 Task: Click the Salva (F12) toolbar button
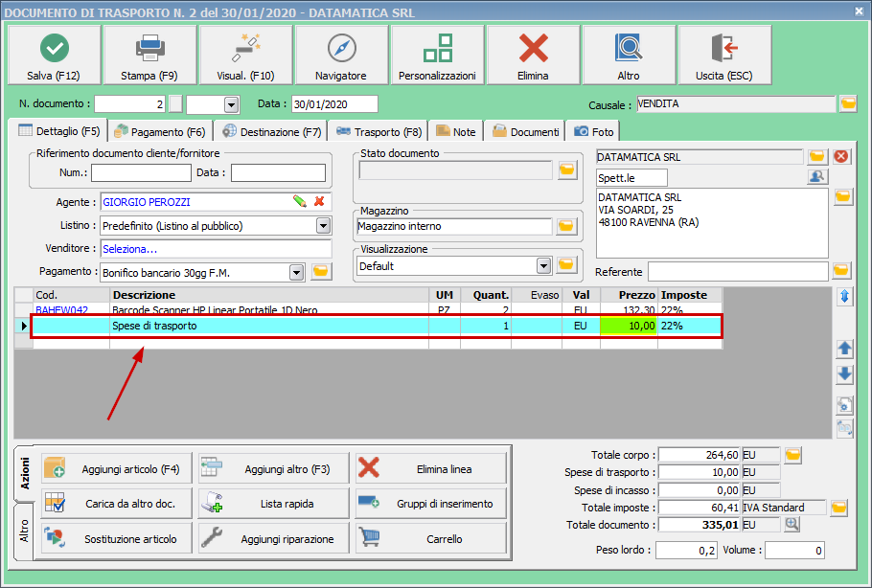pyautogui.click(x=54, y=56)
